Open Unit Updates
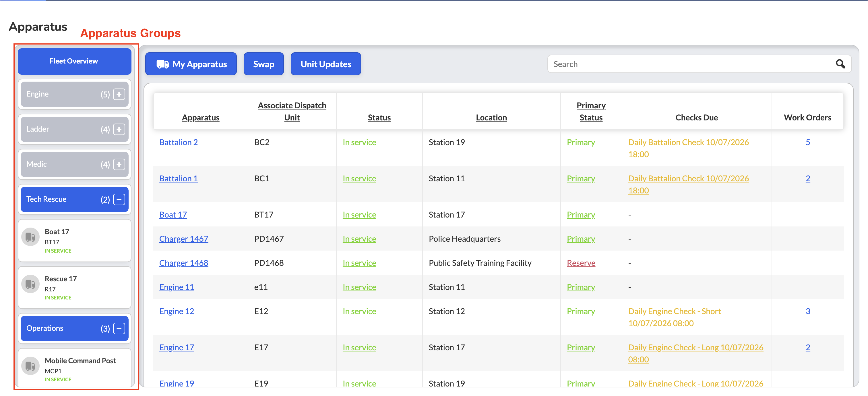This screenshot has height=396, width=868. [x=325, y=64]
